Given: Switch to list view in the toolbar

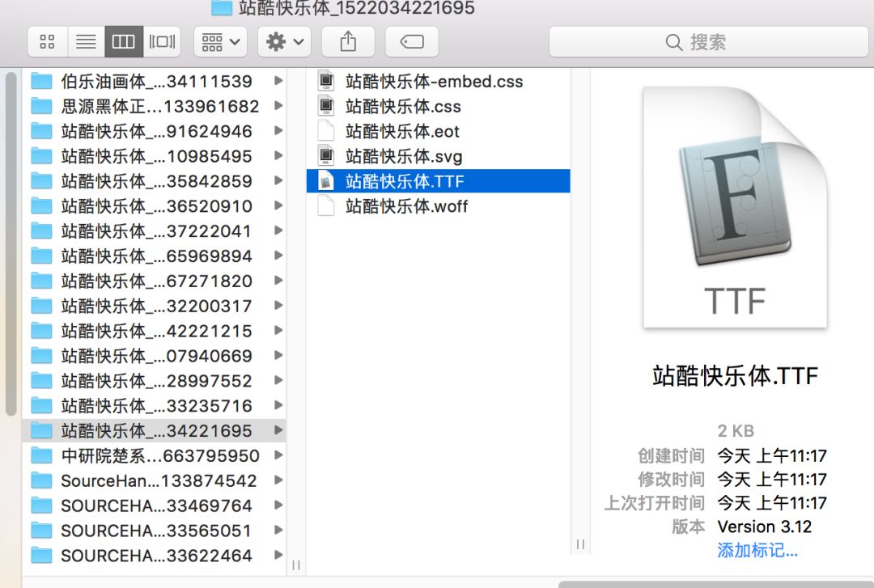Looking at the screenshot, I should tap(86, 42).
